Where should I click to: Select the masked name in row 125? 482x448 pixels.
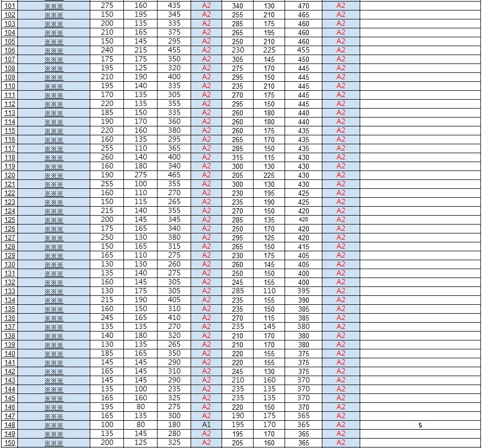coord(54,220)
